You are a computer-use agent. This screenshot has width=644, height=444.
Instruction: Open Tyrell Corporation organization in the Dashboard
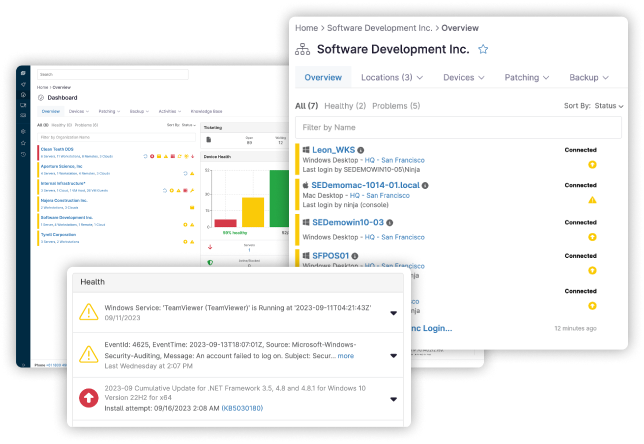[58, 235]
